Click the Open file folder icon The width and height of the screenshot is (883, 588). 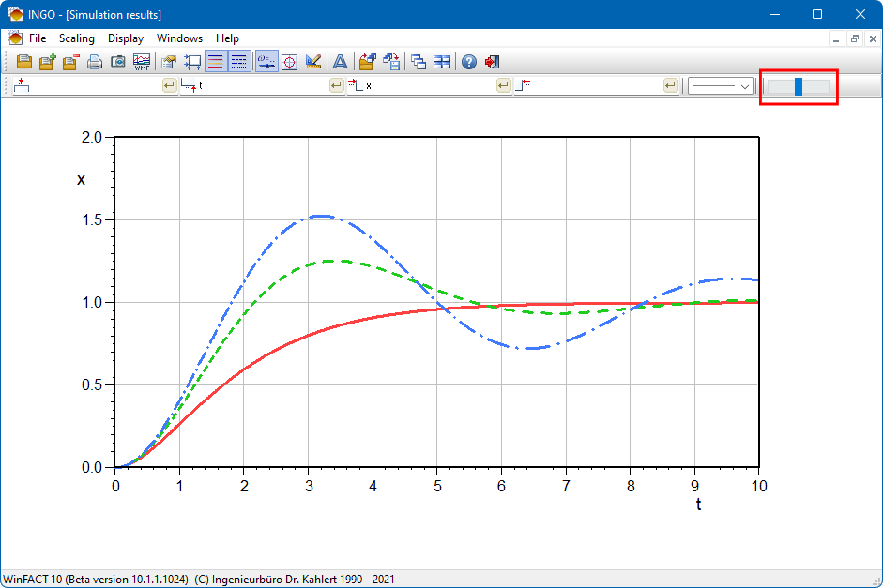23,63
